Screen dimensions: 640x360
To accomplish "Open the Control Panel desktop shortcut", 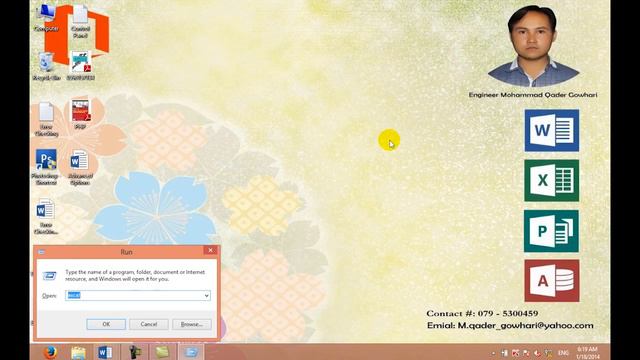I will (80, 21).
